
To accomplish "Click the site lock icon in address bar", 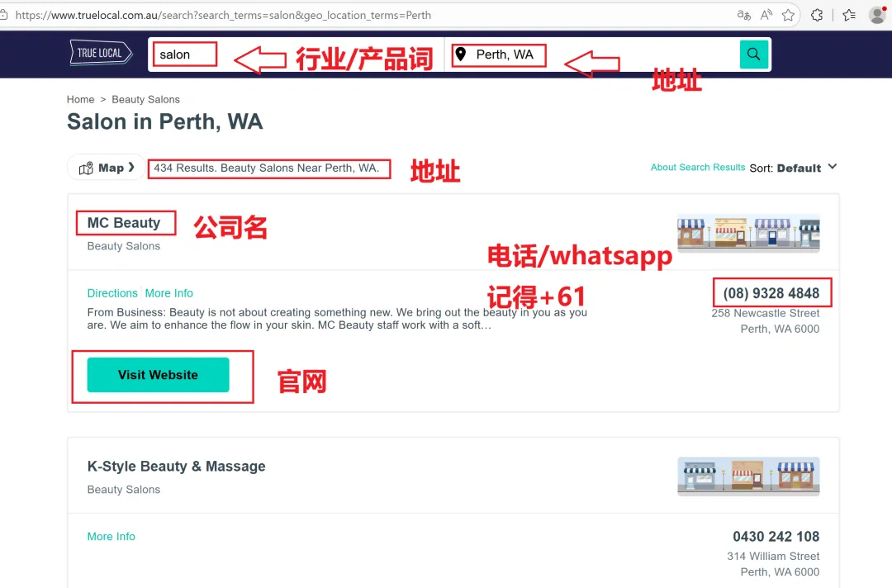I will 4,16.
